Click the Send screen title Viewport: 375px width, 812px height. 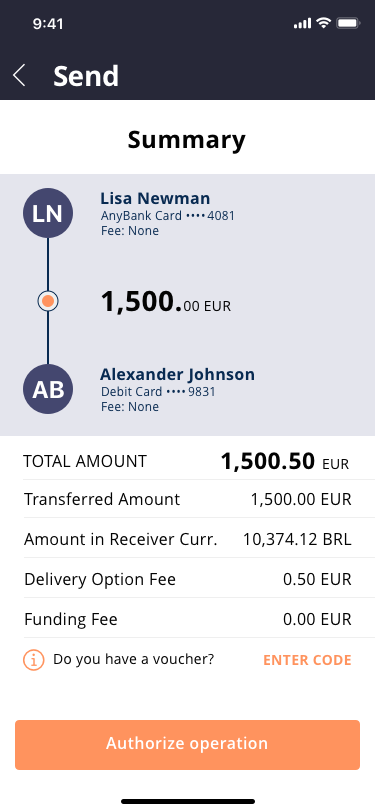click(86, 76)
